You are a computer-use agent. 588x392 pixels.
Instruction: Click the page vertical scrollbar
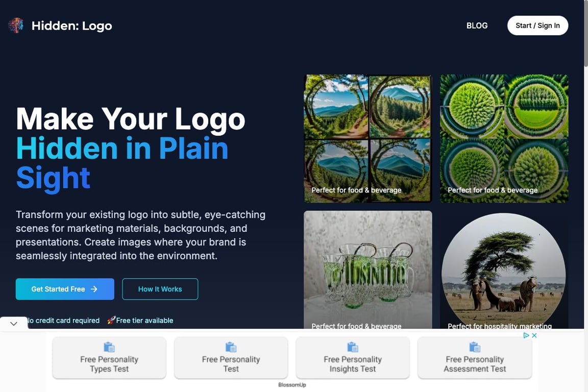pyautogui.click(x=586, y=164)
